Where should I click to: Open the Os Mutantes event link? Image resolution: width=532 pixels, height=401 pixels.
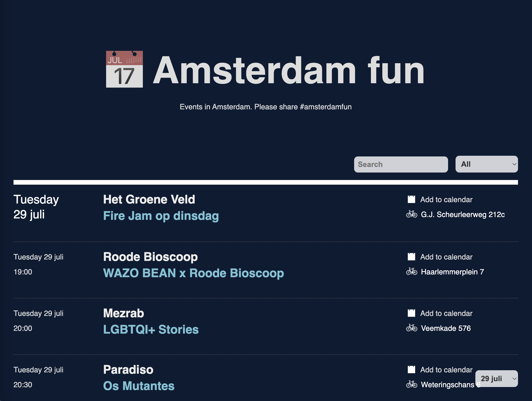click(139, 386)
